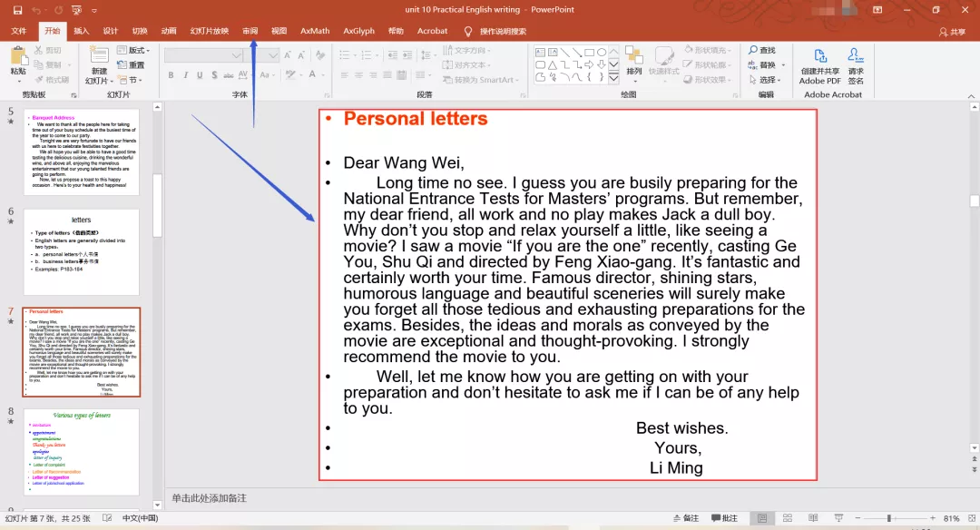
Task: Open the AxGlyph ribbon tab
Action: tap(358, 31)
